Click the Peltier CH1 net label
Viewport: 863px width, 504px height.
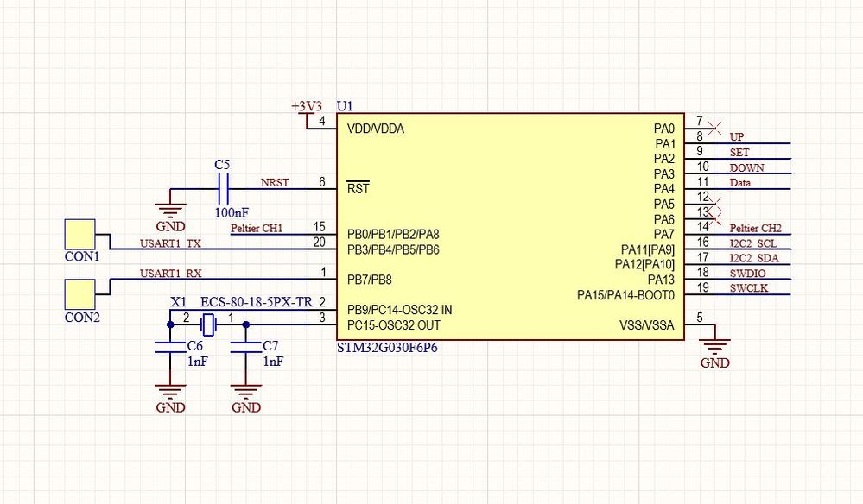tap(257, 228)
